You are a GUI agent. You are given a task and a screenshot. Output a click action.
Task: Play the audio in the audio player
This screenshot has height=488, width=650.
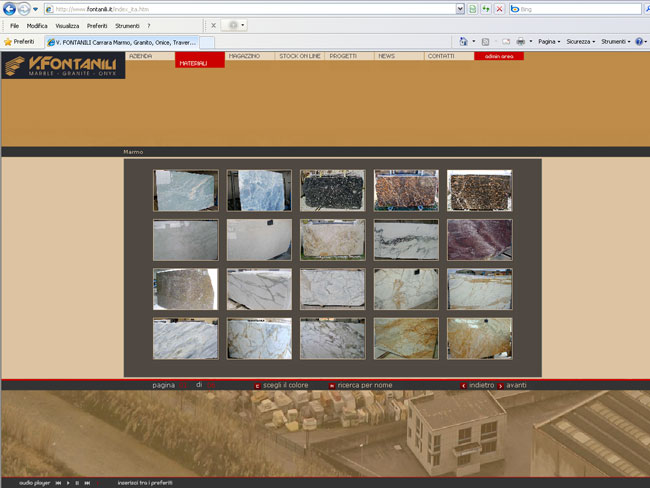pos(68,483)
